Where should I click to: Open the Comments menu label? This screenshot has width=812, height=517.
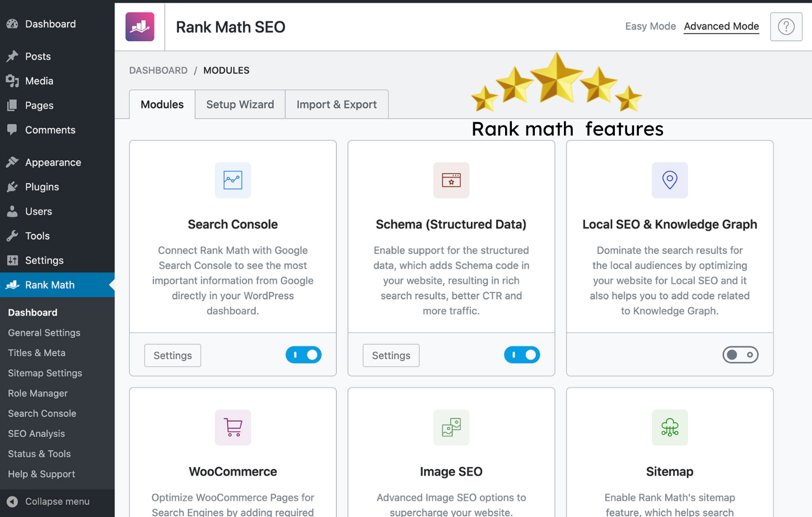click(50, 129)
